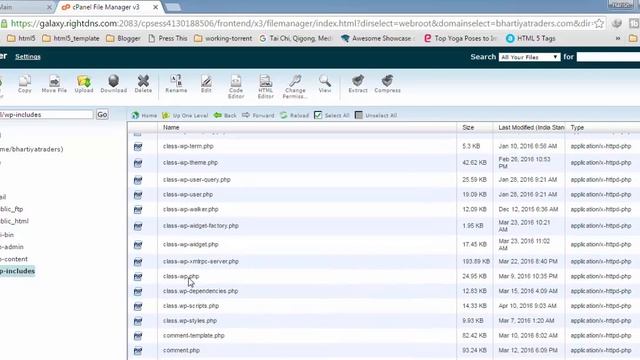Screen dimensions: 640x360
Task: Select class-wp-walker.php file
Action: tap(191, 209)
